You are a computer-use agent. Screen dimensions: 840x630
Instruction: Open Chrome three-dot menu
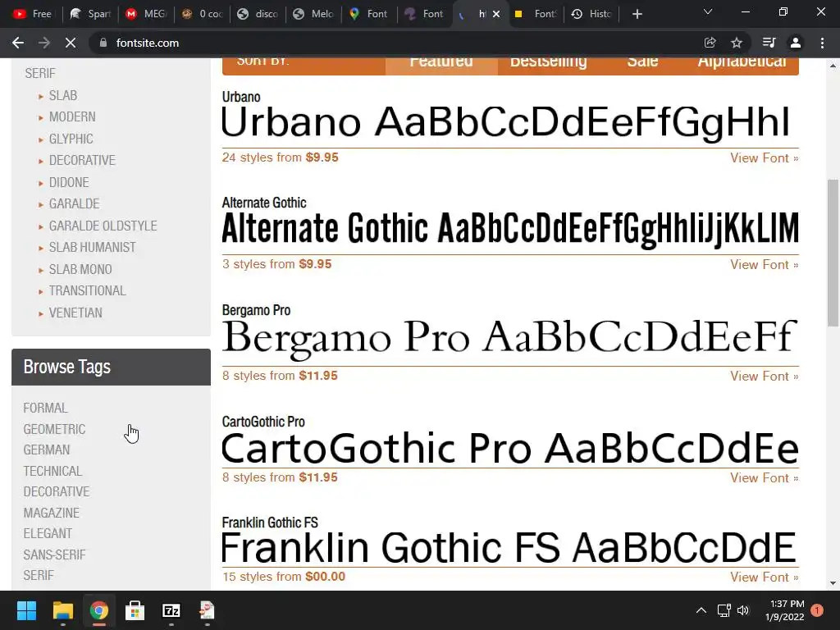(x=822, y=43)
